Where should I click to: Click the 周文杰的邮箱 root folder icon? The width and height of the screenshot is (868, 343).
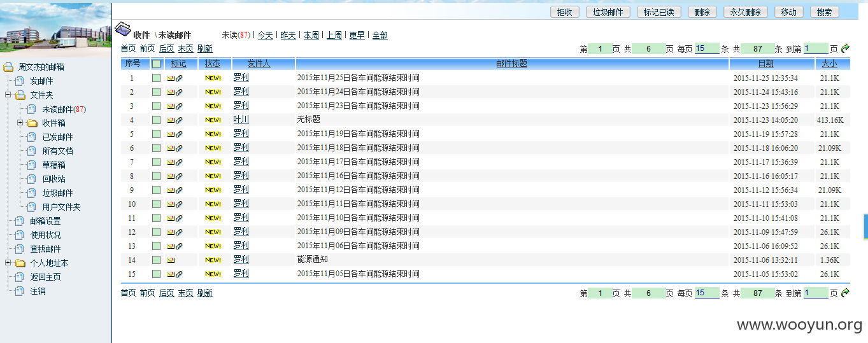(x=8, y=67)
